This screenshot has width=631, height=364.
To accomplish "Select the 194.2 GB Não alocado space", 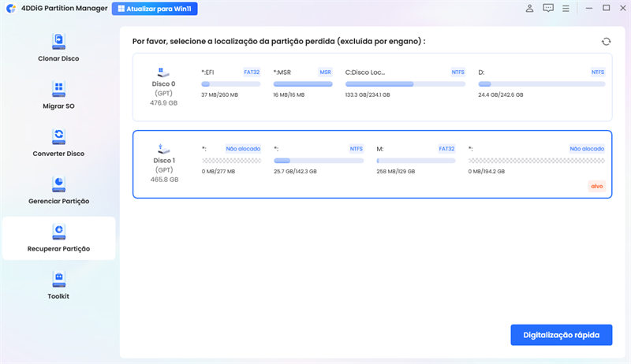I will [x=536, y=160].
